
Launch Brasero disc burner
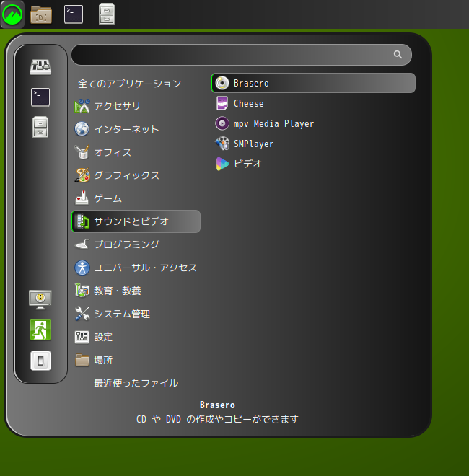point(313,83)
